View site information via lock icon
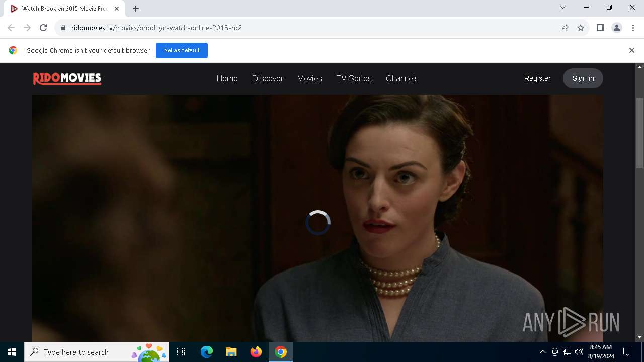The image size is (644, 362). coord(63,28)
